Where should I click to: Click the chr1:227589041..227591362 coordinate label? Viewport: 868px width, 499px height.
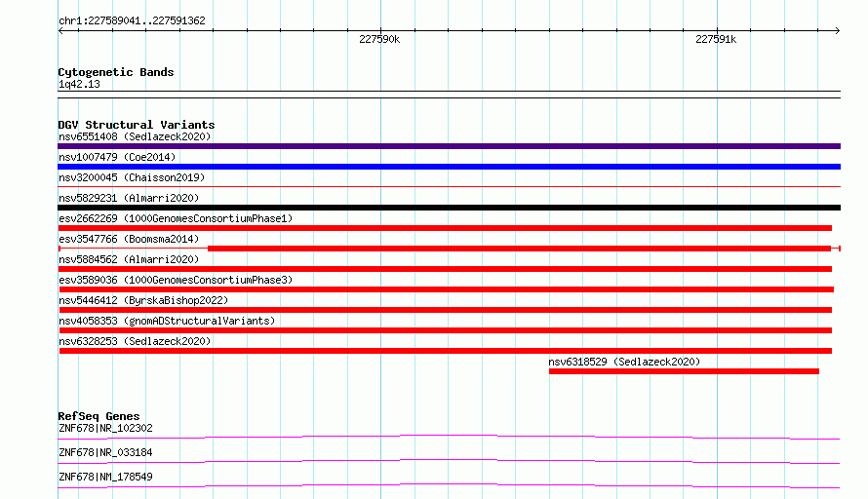coord(132,20)
